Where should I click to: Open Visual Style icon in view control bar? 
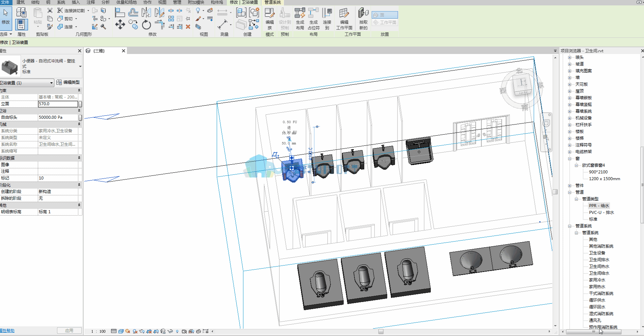[121, 331]
